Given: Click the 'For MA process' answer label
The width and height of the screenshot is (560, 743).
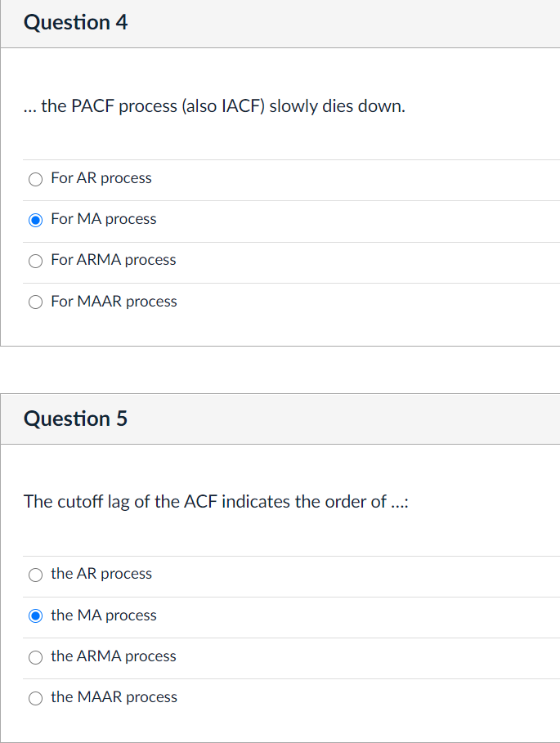Looking at the screenshot, I should pos(104,219).
